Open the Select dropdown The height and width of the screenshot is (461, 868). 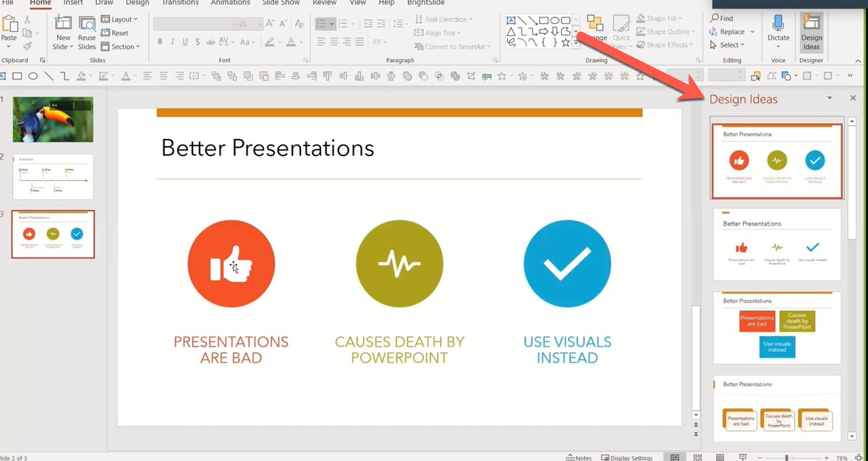[728, 45]
